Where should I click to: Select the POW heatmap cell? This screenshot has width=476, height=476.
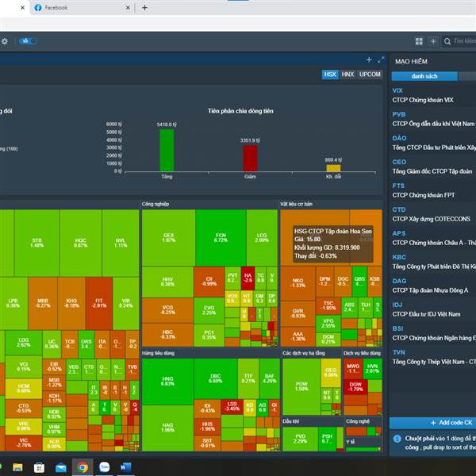[301, 387]
